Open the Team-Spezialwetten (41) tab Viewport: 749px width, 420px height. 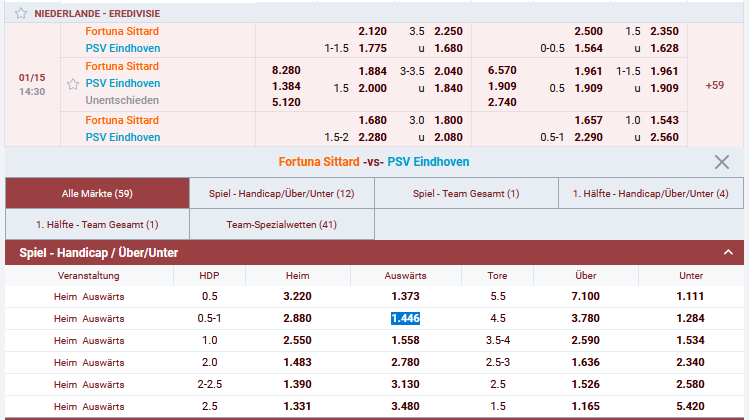tap(281, 225)
